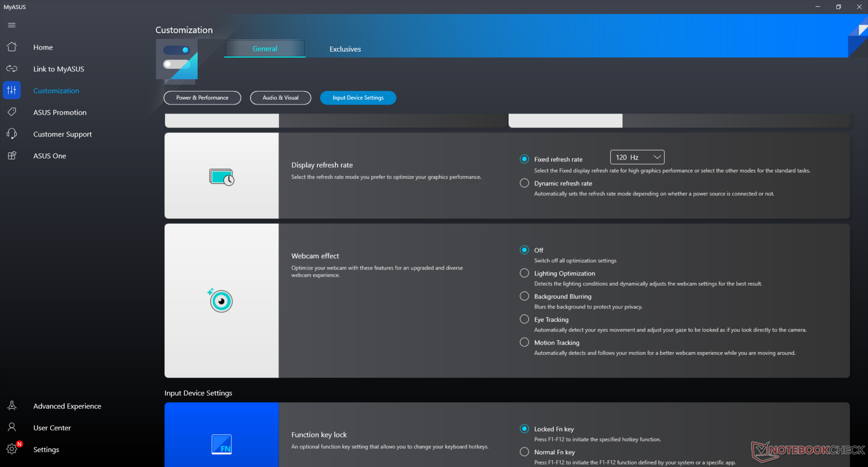The width and height of the screenshot is (868, 467).
Task: Enable Motion Tracking webcam effect
Action: click(524, 343)
